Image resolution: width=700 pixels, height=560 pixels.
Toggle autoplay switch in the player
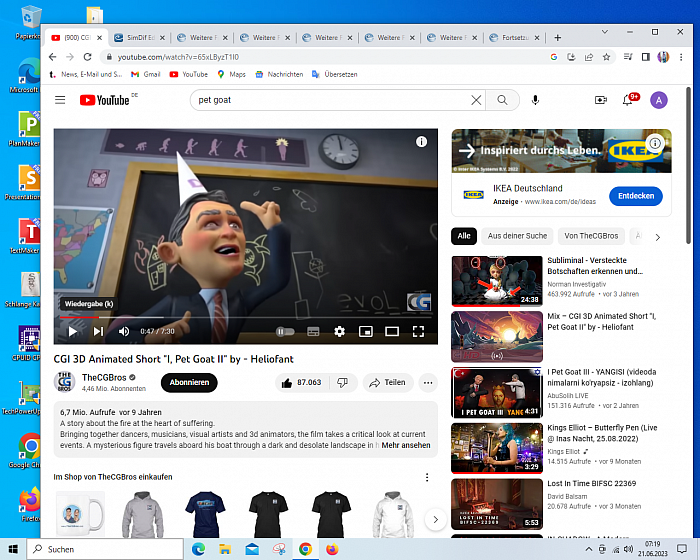pyautogui.click(x=285, y=331)
